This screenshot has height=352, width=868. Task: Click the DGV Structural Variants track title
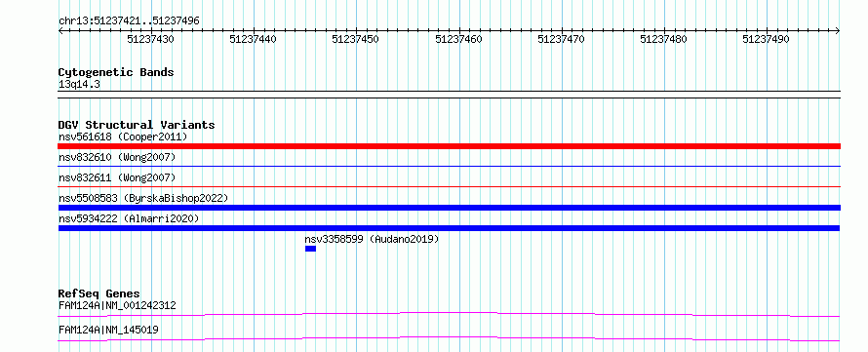137,125
